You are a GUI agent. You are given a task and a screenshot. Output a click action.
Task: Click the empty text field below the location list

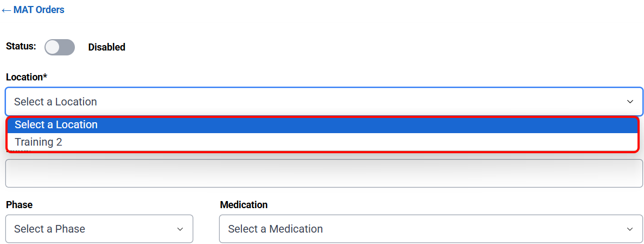[324, 173]
